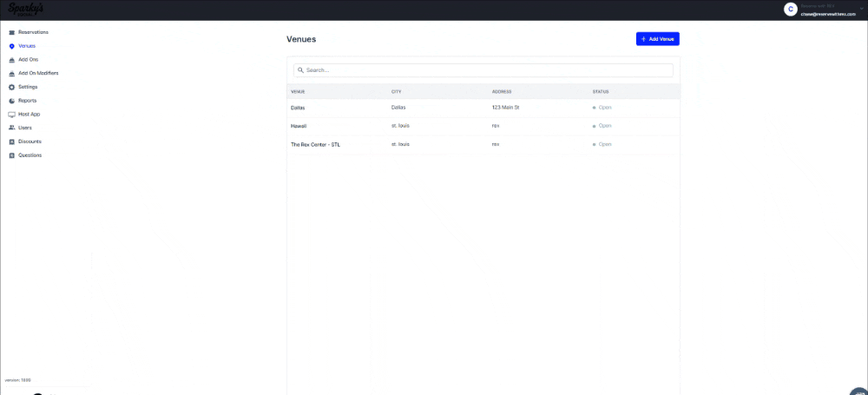Image resolution: width=868 pixels, height=395 pixels.
Task: Open the Reports menu item
Action: [x=27, y=101]
